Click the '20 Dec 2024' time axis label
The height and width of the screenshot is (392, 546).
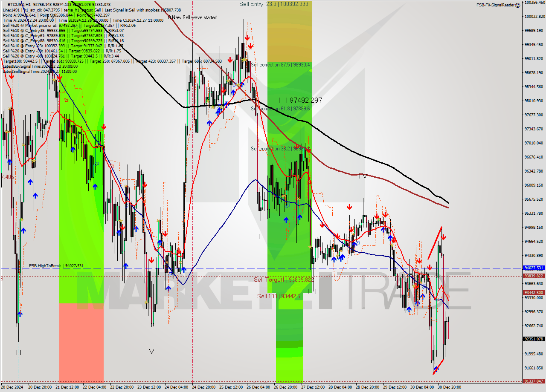tap(13, 387)
